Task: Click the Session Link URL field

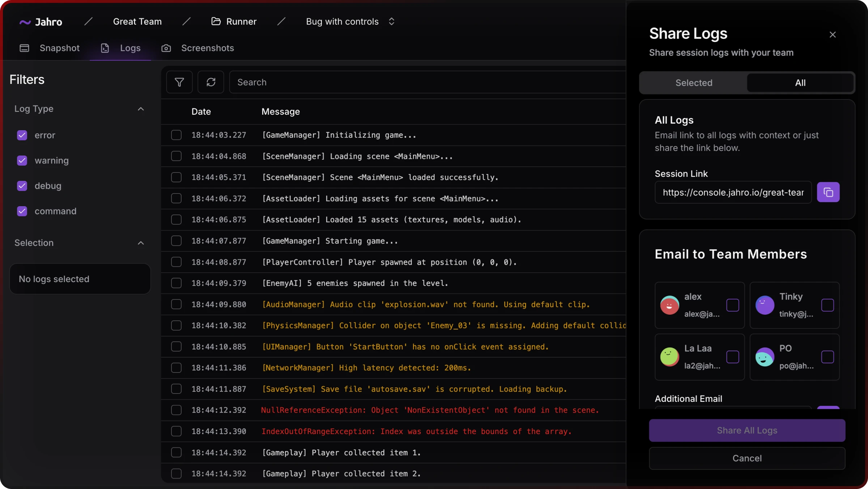Action: pyautogui.click(x=733, y=192)
